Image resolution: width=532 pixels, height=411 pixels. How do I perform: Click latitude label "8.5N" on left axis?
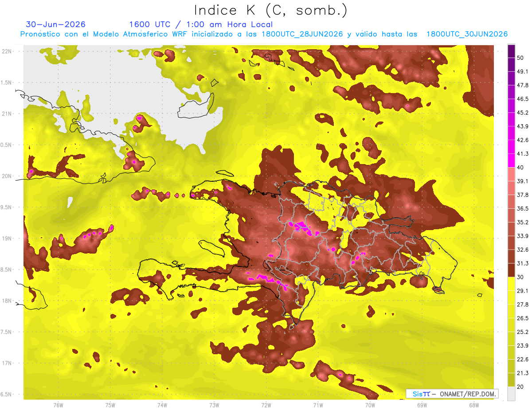click(x=7, y=270)
